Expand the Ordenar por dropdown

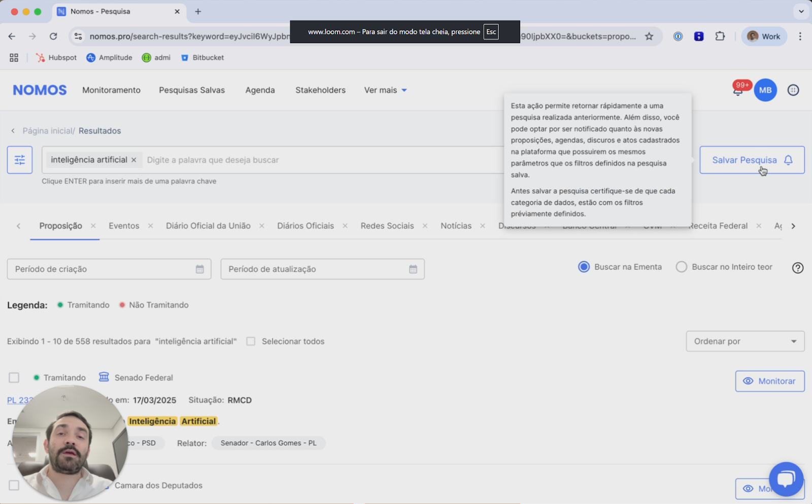pyautogui.click(x=745, y=341)
